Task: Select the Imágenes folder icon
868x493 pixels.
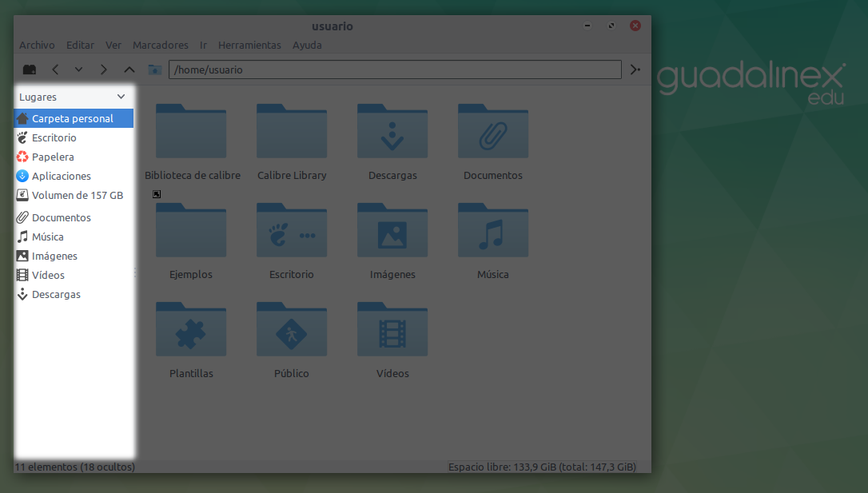Action: click(392, 230)
